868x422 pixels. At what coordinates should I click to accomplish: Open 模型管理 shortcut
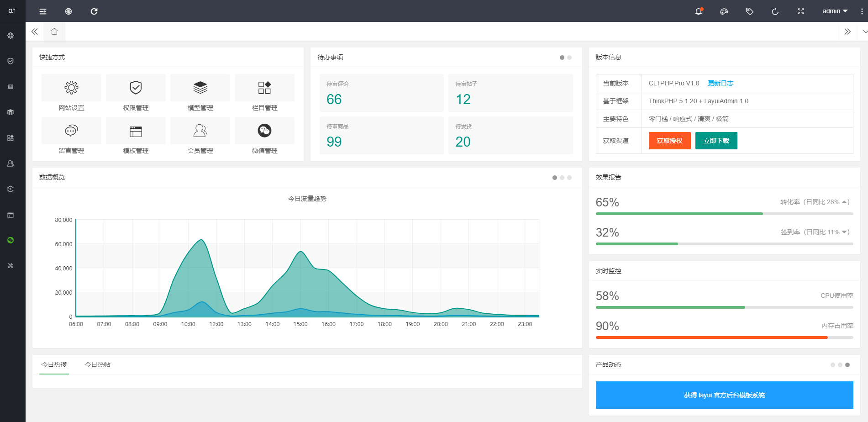click(200, 93)
